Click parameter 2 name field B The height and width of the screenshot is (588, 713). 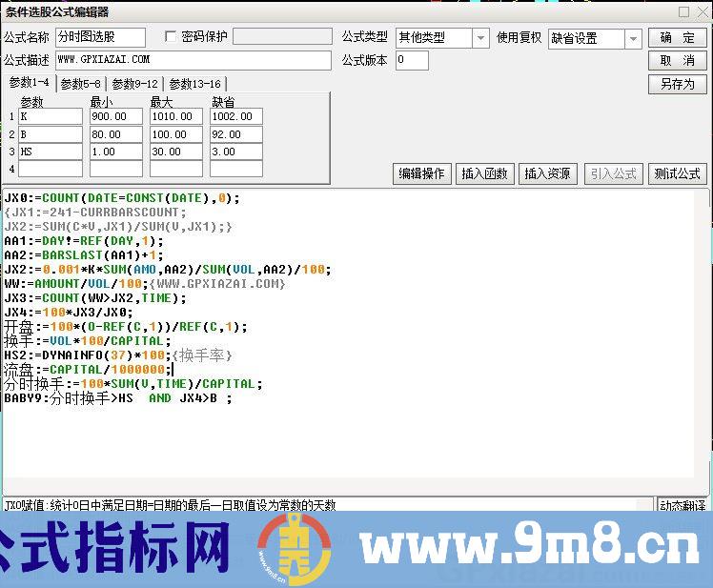point(51,134)
